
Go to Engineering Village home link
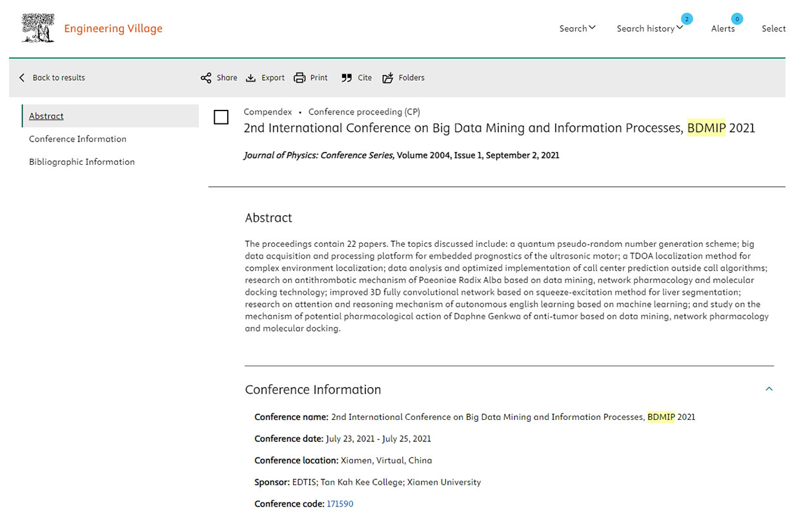pyautogui.click(x=113, y=28)
